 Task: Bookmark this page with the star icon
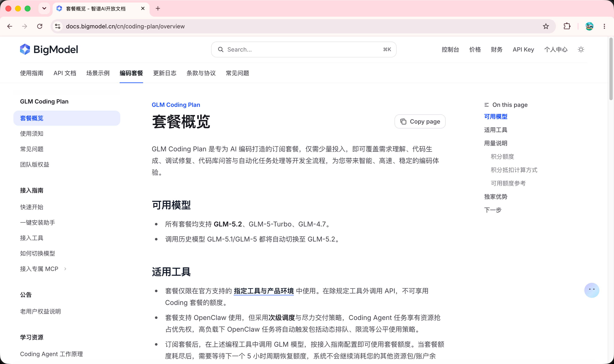pyautogui.click(x=546, y=26)
